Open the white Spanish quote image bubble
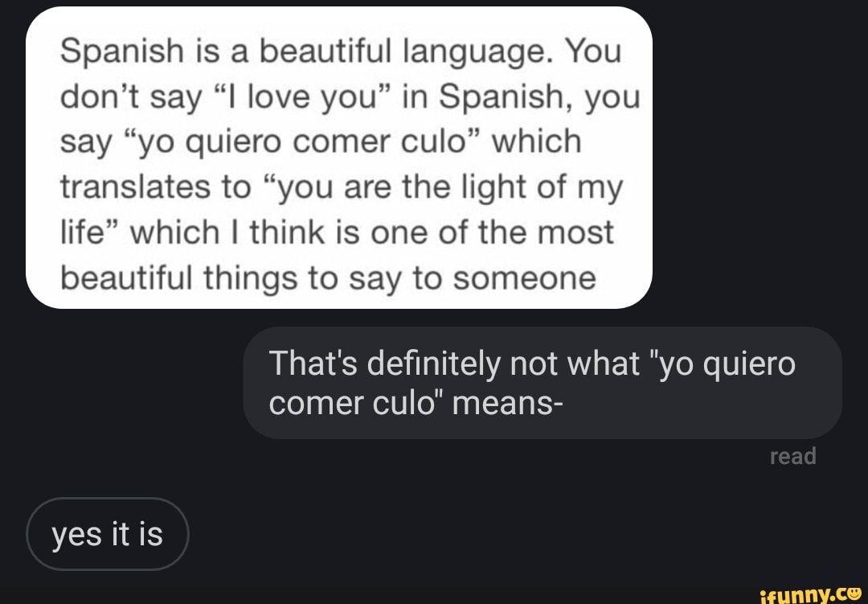Image resolution: width=868 pixels, height=604 pixels. [x=338, y=158]
